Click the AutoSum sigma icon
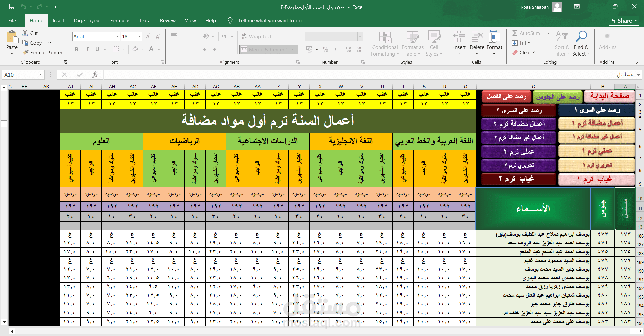 [x=515, y=33]
